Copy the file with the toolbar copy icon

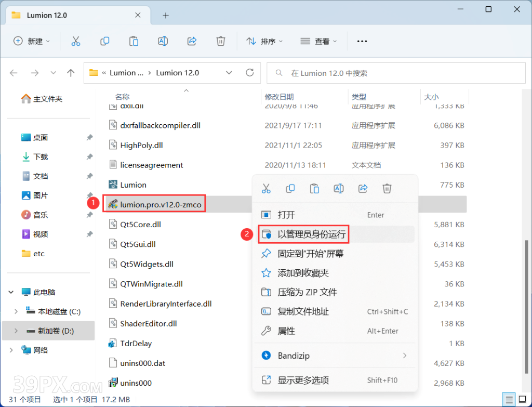click(104, 41)
